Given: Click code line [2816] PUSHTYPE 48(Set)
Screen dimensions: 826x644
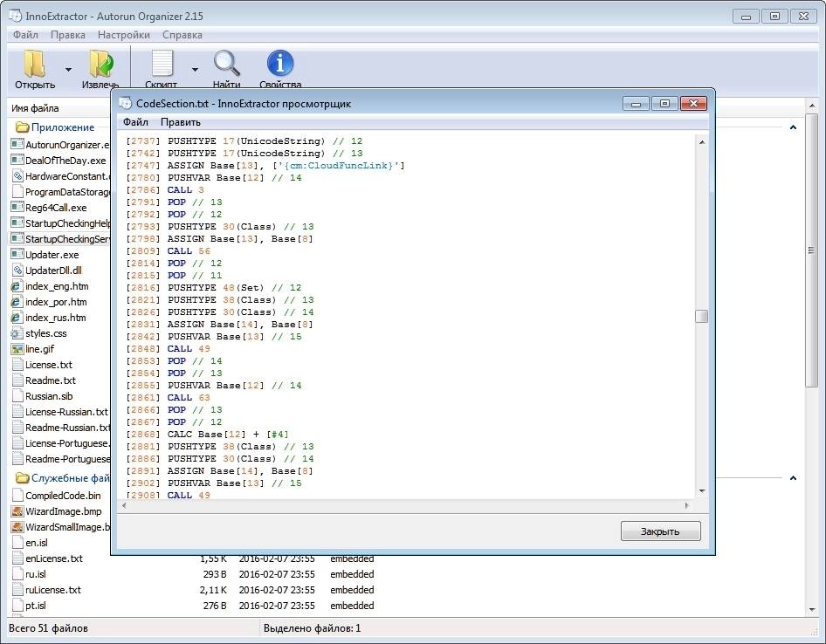Looking at the screenshot, I should 213,287.
